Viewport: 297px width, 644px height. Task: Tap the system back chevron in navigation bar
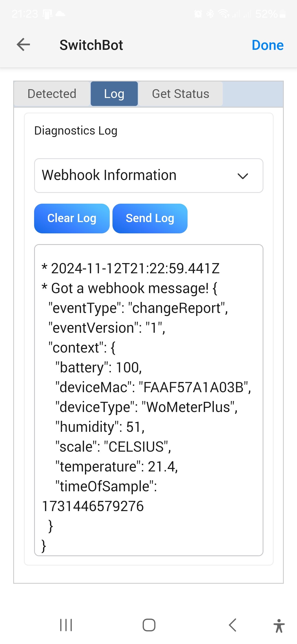233,625
